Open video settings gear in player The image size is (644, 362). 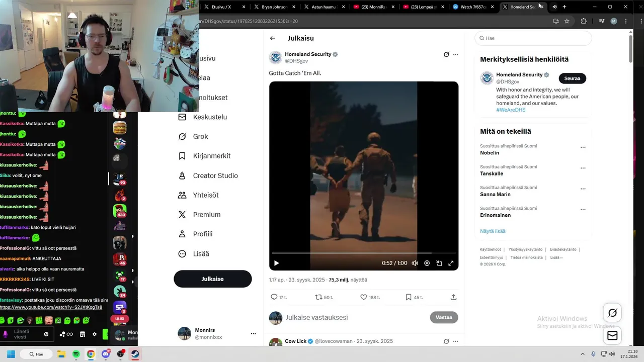click(x=427, y=263)
